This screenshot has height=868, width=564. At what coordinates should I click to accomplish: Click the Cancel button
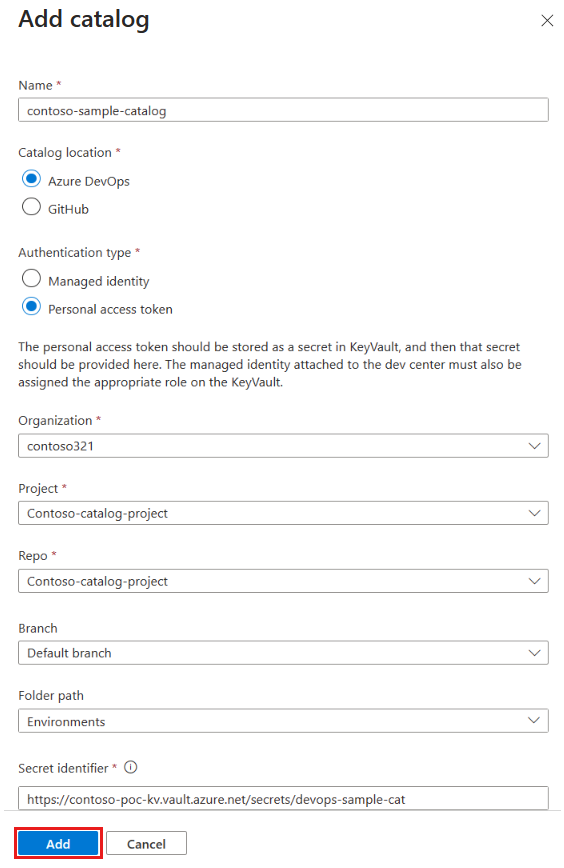(x=146, y=844)
